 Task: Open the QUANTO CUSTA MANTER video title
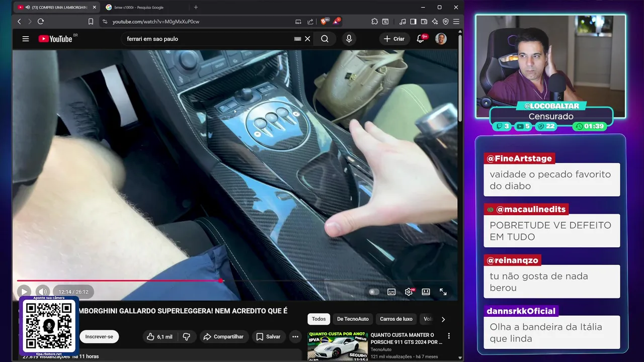click(x=407, y=338)
